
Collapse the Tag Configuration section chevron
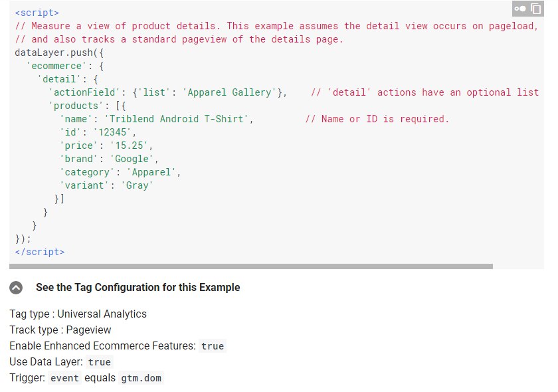pos(16,288)
